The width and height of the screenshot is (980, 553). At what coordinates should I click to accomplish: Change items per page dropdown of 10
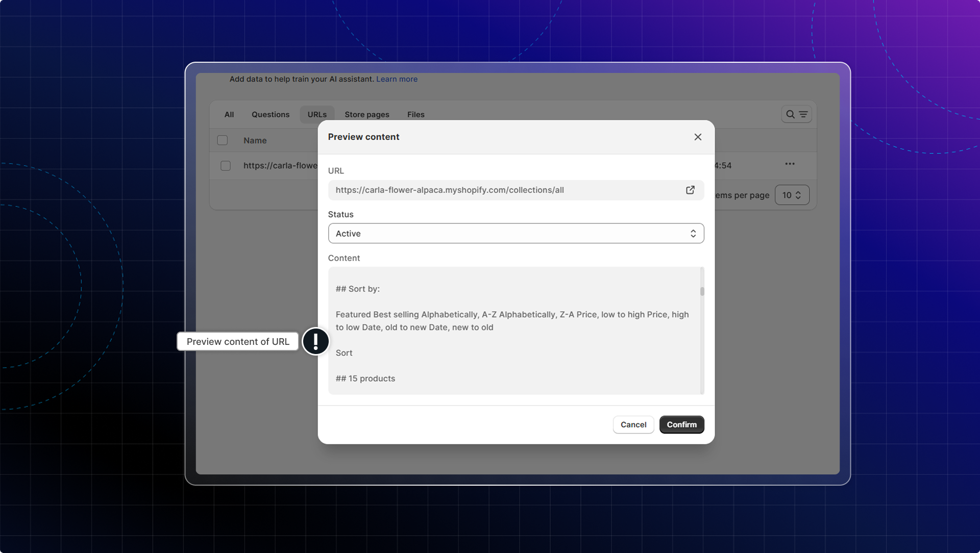pos(792,195)
